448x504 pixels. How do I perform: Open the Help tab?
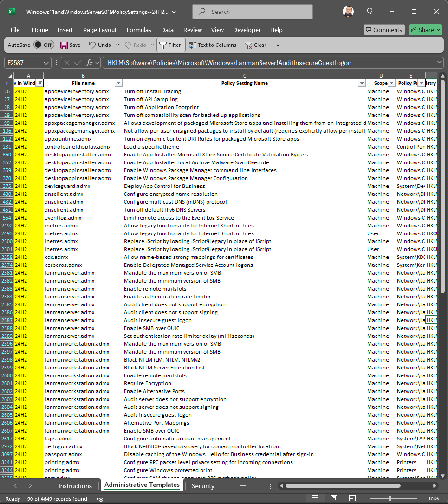pos(276,30)
